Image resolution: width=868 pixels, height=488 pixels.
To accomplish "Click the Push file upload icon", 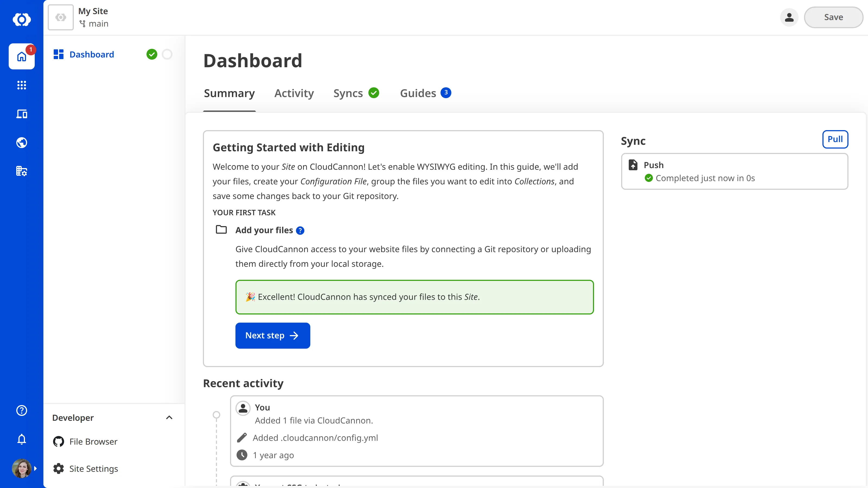I will click(x=633, y=165).
